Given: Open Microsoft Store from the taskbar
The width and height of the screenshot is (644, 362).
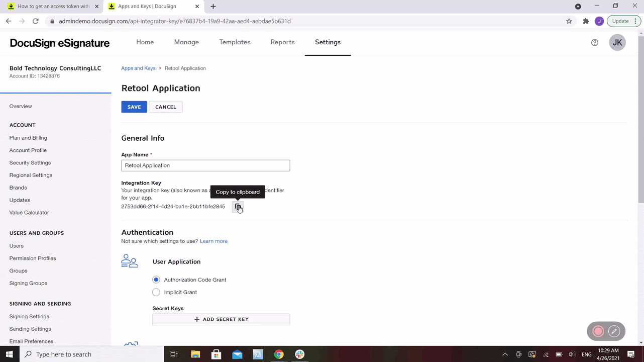Looking at the screenshot, I should (216, 354).
